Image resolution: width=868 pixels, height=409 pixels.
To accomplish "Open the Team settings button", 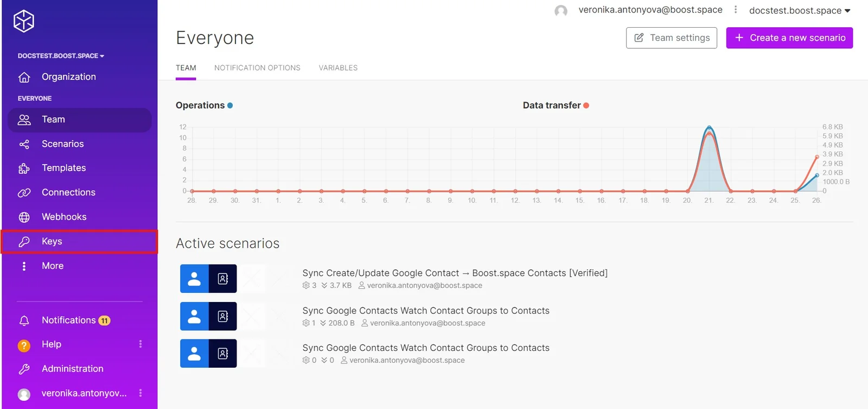I will (672, 38).
